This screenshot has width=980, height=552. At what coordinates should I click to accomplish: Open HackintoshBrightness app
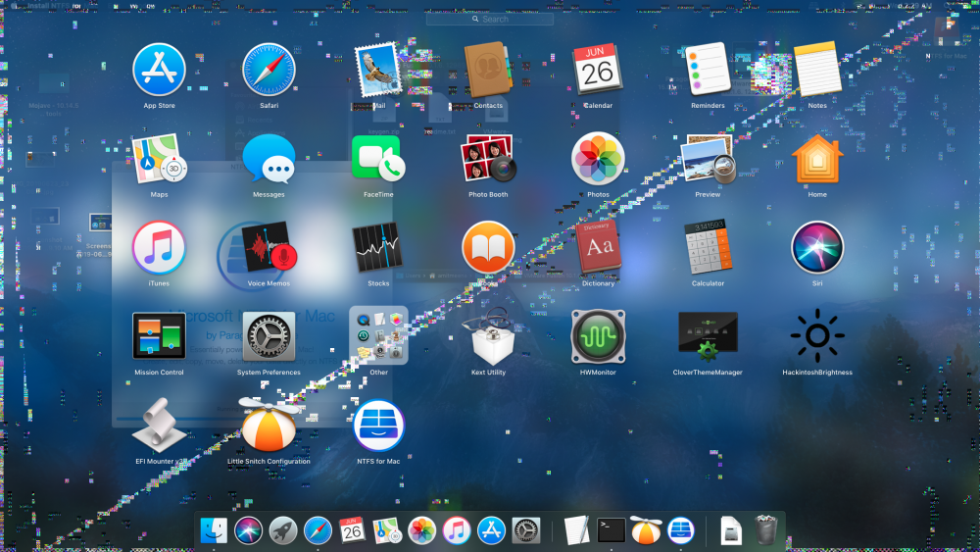point(817,335)
